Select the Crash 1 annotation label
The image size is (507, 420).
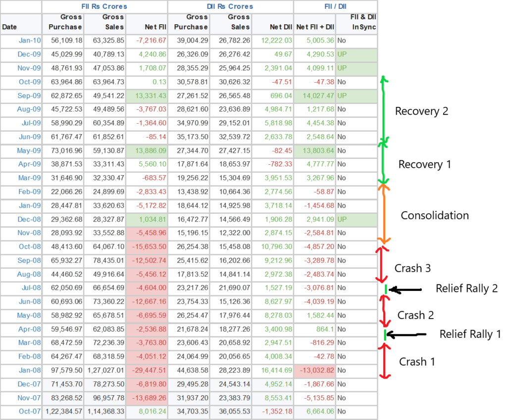point(417,362)
